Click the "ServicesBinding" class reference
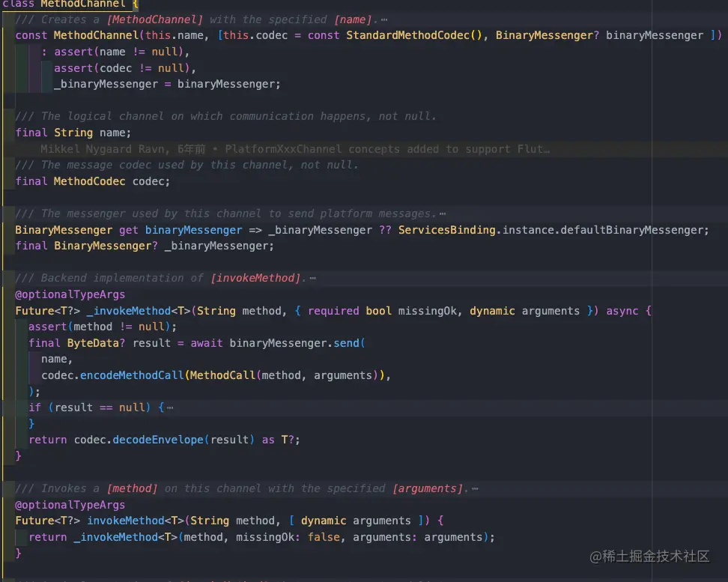Image resolution: width=728 pixels, height=582 pixels. 446,230
